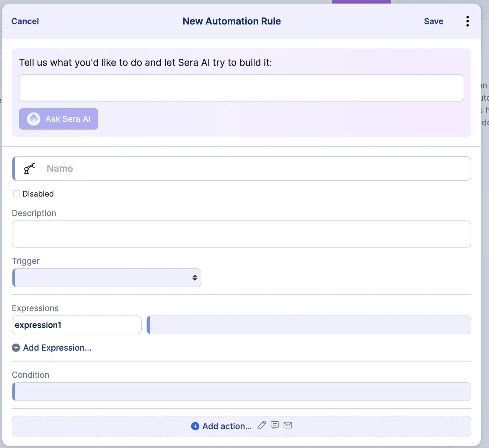Click the comment action icon
Image resolution: width=489 pixels, height=448 pixels.
275,425
